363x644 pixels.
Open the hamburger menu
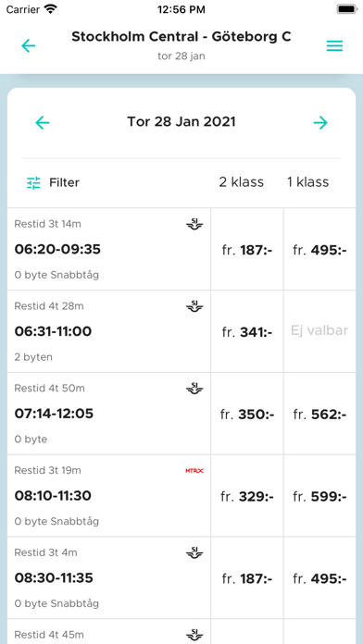pos(334,46)
